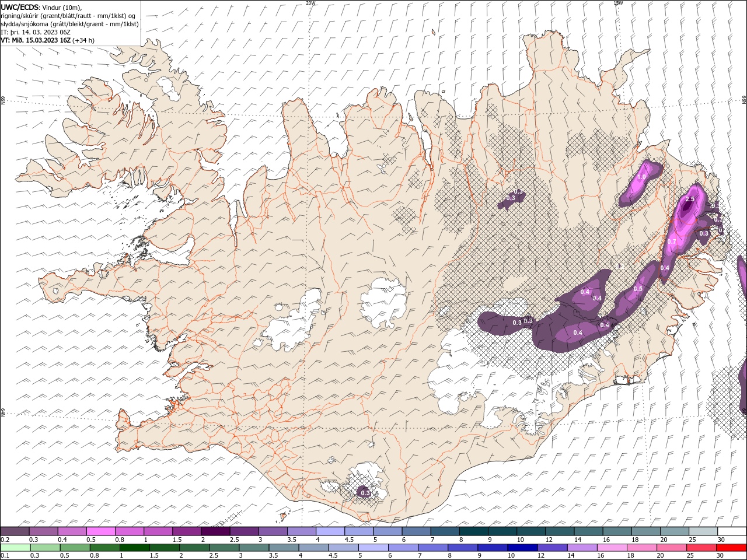Click the 20W longitude label
The width and height of the screenshot is (747, 560).
click(x=310, y=3)
